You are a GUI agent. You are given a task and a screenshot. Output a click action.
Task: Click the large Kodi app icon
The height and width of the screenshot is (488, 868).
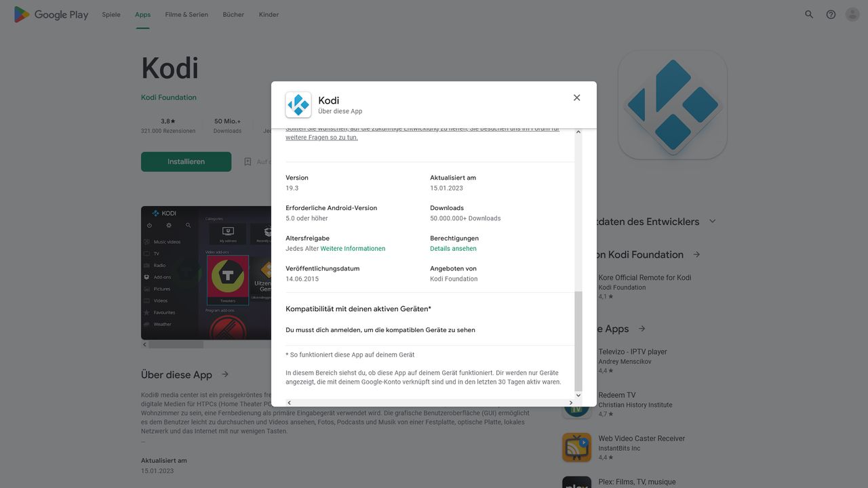[673, 105]
